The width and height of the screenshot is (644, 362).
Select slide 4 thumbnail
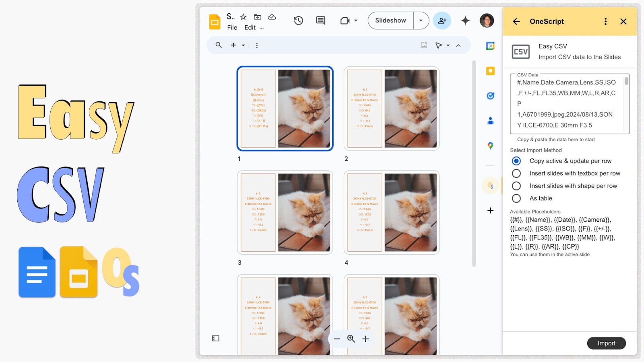point(392,212)
